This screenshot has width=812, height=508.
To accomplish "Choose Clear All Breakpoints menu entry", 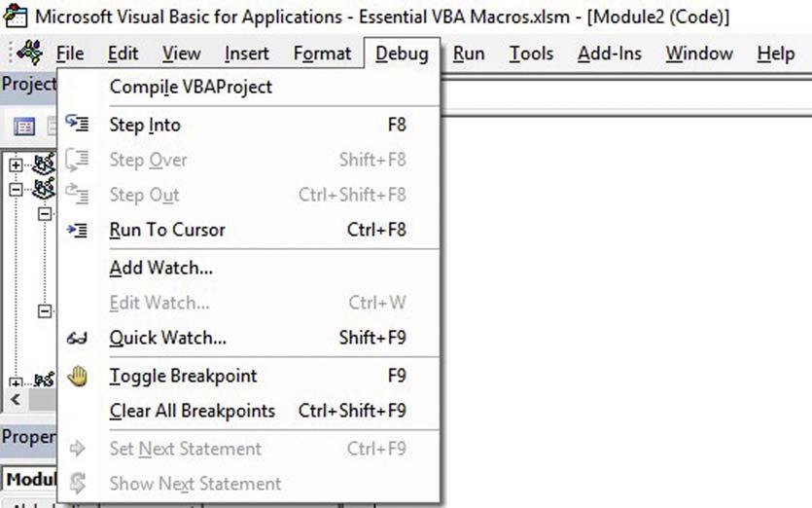I will (192, 411).
